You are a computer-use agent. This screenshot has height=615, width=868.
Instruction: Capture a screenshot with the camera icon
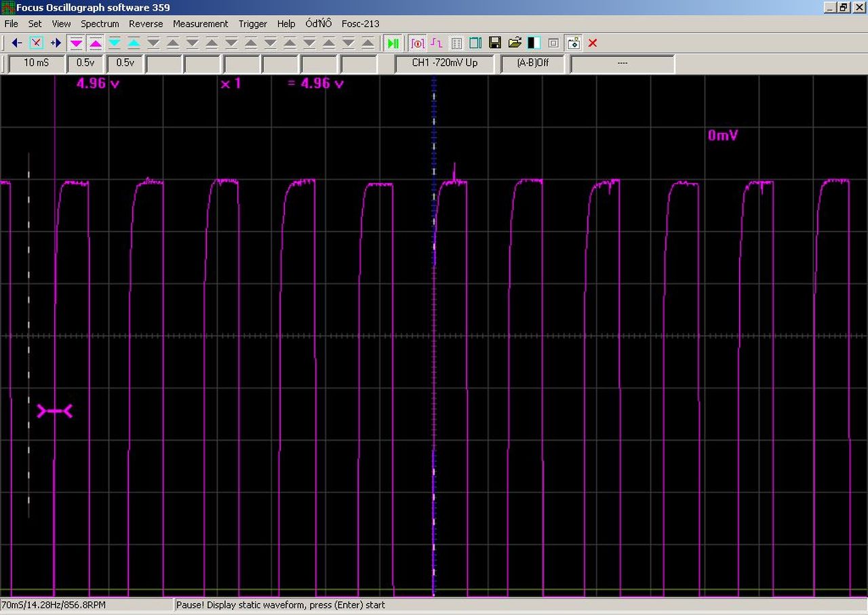coord(574,43)
